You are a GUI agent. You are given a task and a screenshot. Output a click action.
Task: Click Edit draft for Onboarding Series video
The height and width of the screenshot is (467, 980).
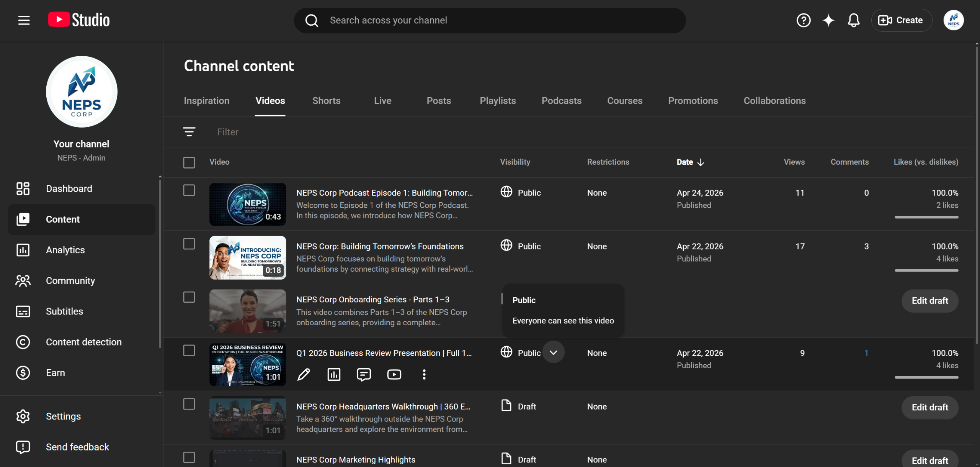[x=930, y=301]
